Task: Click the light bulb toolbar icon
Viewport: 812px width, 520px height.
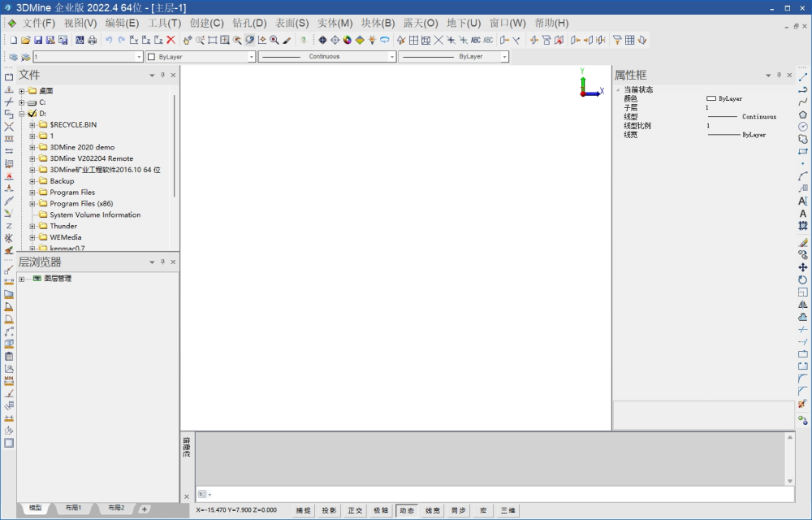Action: (x=372, y=40)
